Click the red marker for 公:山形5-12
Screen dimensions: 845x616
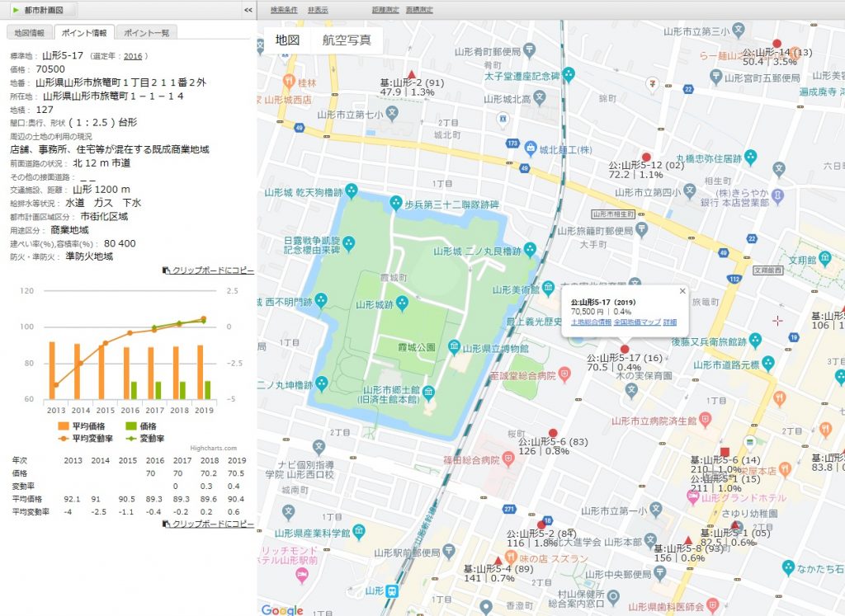coord(646,158)
